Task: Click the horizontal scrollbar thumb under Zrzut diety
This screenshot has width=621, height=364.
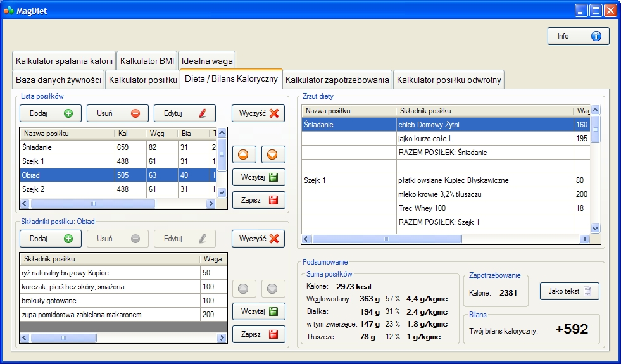Action: click(x=387, y=239)
